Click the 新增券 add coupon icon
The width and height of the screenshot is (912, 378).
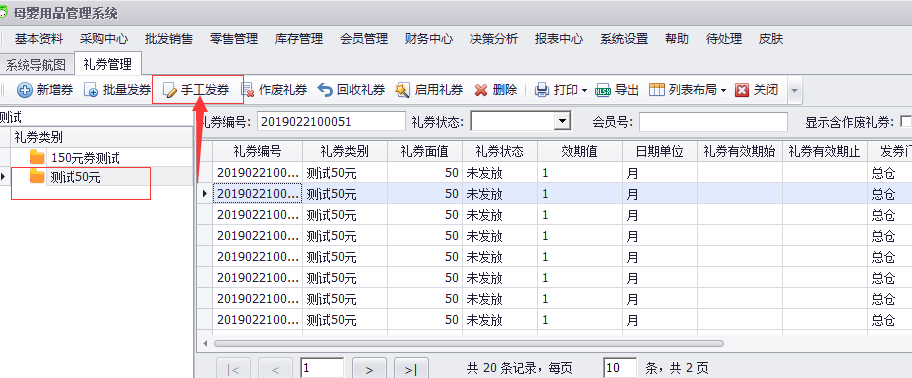(25, 90)
